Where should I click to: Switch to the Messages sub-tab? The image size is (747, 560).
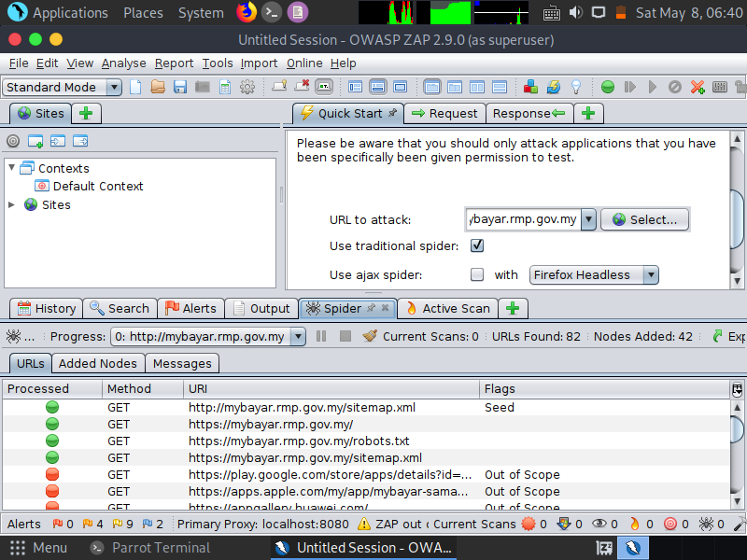[x=182, y=363]
